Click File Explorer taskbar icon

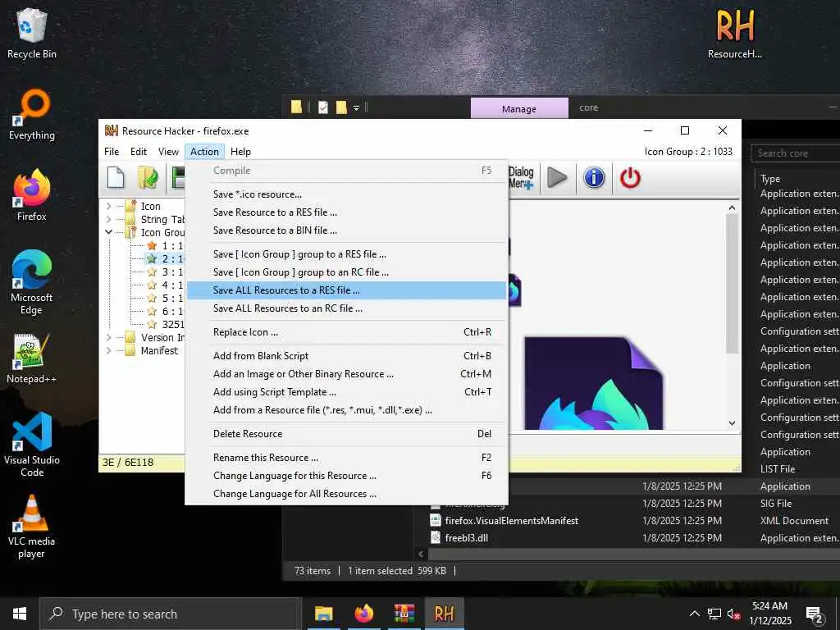pos(323,614)
